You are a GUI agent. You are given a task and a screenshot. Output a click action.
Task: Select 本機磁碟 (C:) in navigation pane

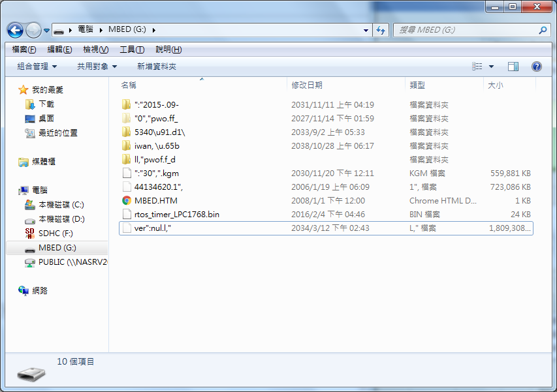[61, 205]
